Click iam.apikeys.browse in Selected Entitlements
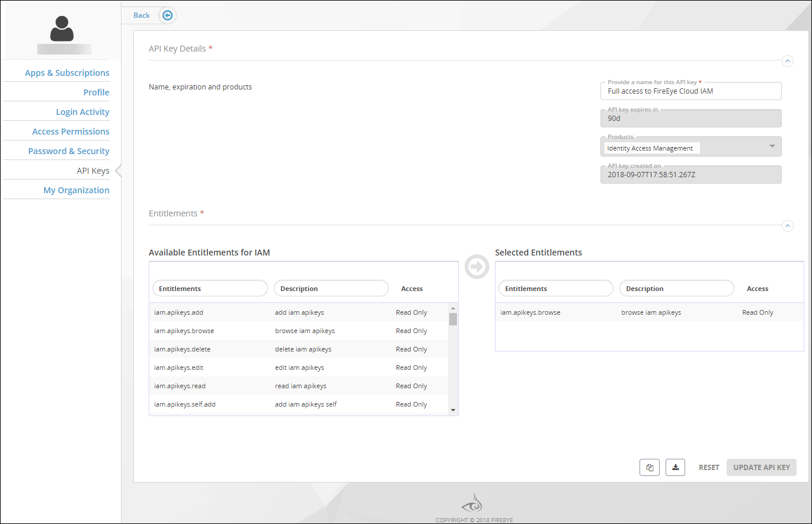The height and width of the screenshot is (524, 812). [530, 312]
